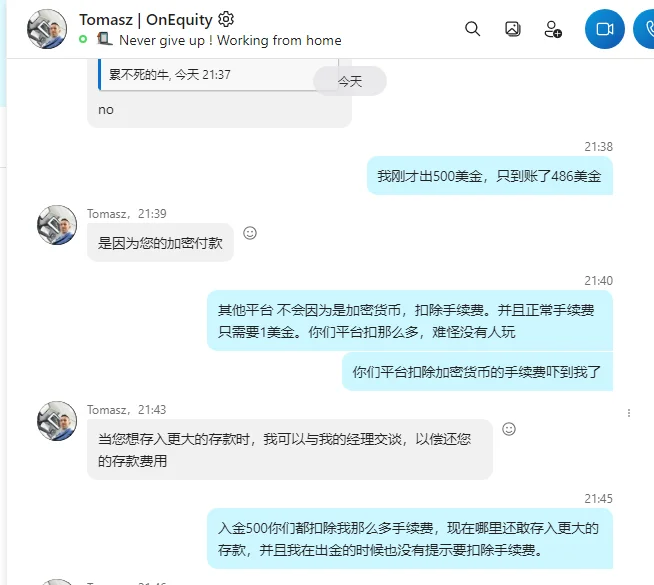Viewport: 654px width, 585px height.
Task: React to the 21:43 message with emoji
Action: point(509,429)
